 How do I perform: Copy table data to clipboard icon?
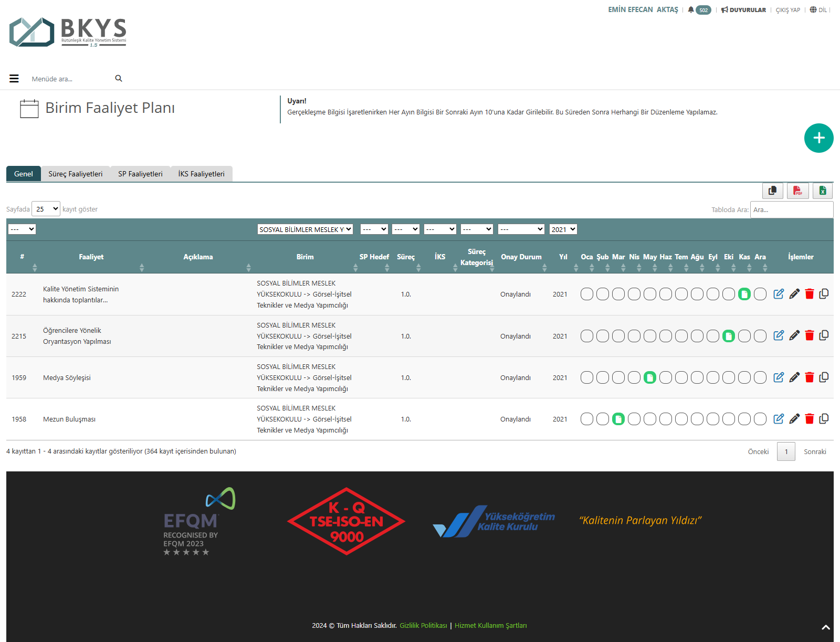coord(772,191)
